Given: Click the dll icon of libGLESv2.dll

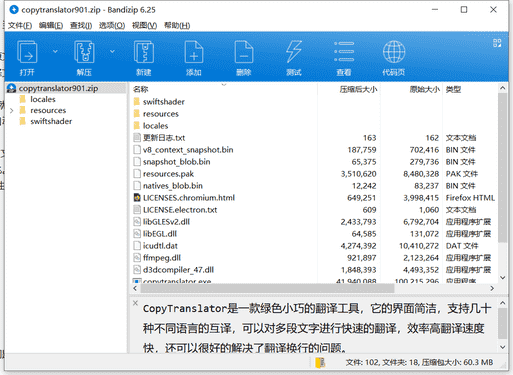Looking at the screenshot, I should click(137, 222).
